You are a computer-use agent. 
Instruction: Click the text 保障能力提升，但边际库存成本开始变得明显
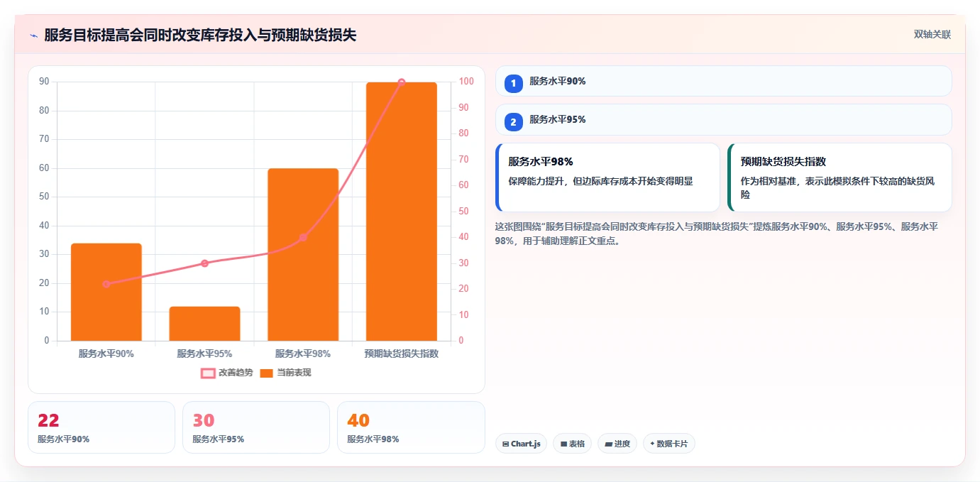[600, 181]
